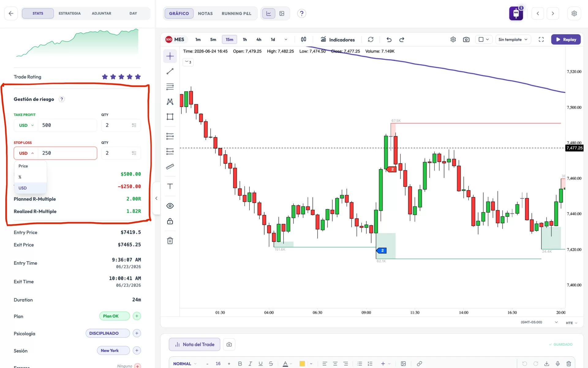Select the trend line drawing tool
Image resolution: width=588 pixels, height=368 pixels.
tap(170, 71)
